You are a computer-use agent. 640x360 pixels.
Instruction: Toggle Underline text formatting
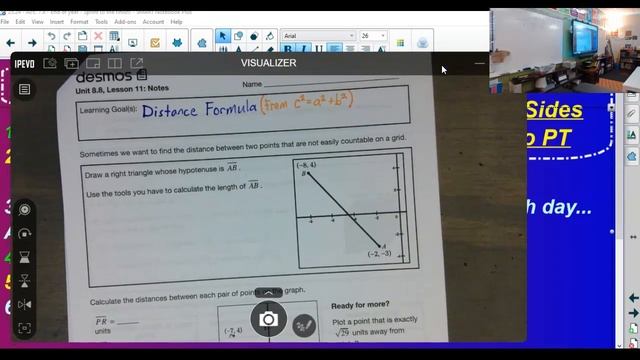pos(319,49)
